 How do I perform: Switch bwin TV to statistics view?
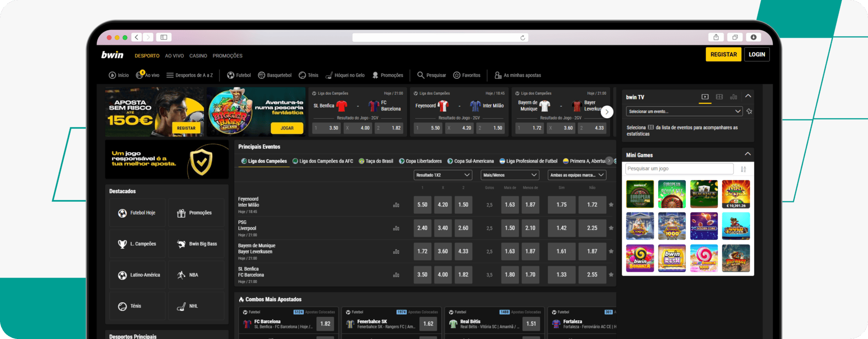pyautogui.click(x=733, y=97)
